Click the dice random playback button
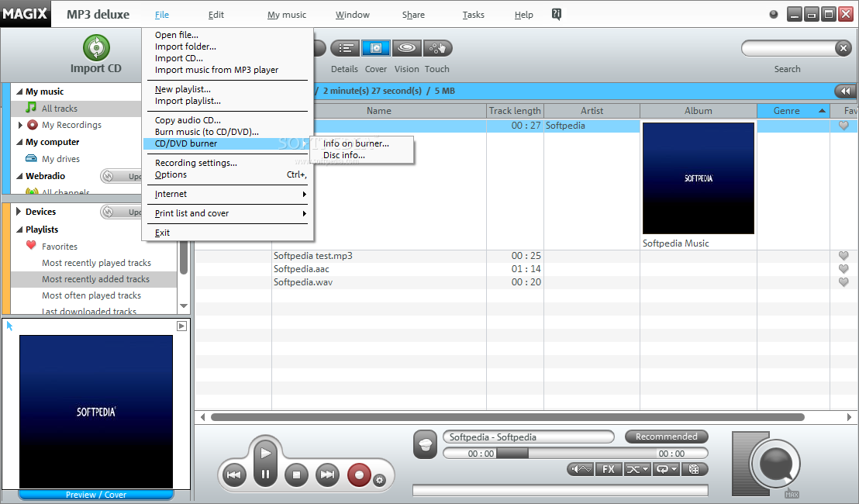 [x=694, y=469]
